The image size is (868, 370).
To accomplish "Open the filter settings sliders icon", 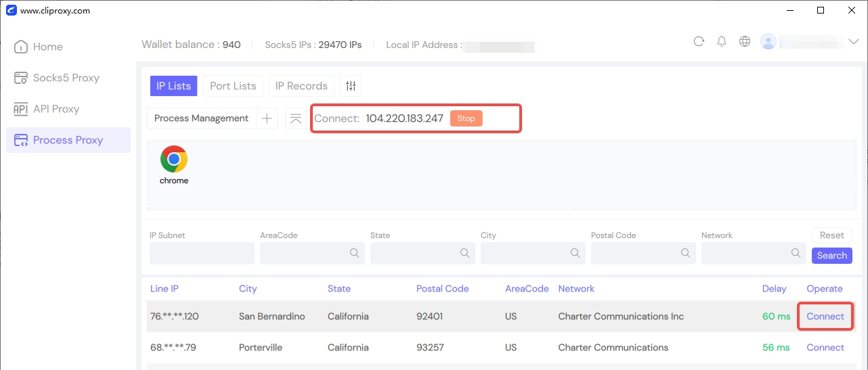I will coord(351,86).
